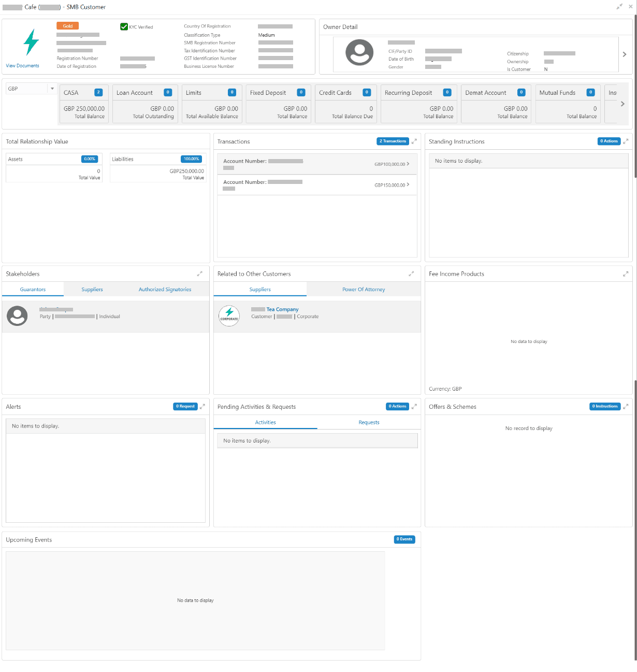Screen dimensions: 637x672
Task: Click the 'Currency: GBP' label in Fee Income Products
Action: click(445, 389)
